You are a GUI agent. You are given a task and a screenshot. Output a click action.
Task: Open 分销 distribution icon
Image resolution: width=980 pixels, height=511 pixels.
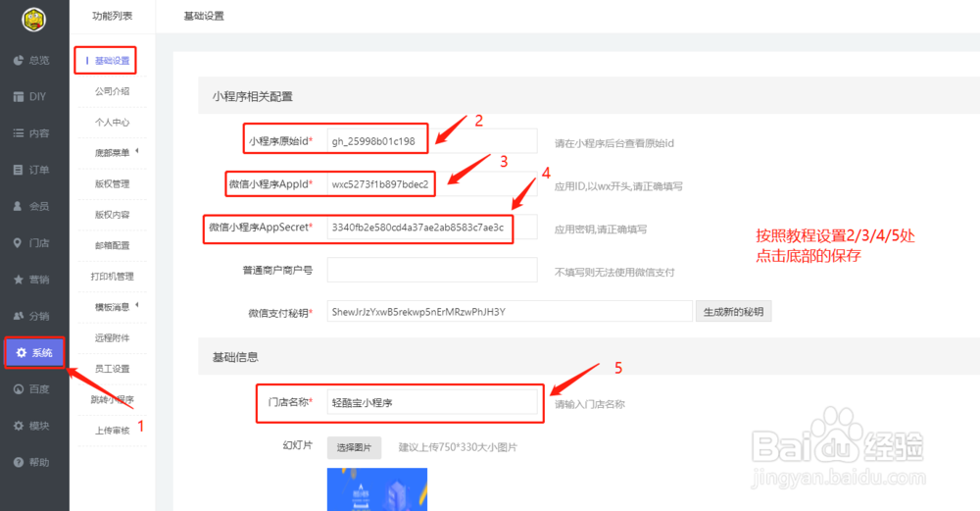(x=18, y=316)
